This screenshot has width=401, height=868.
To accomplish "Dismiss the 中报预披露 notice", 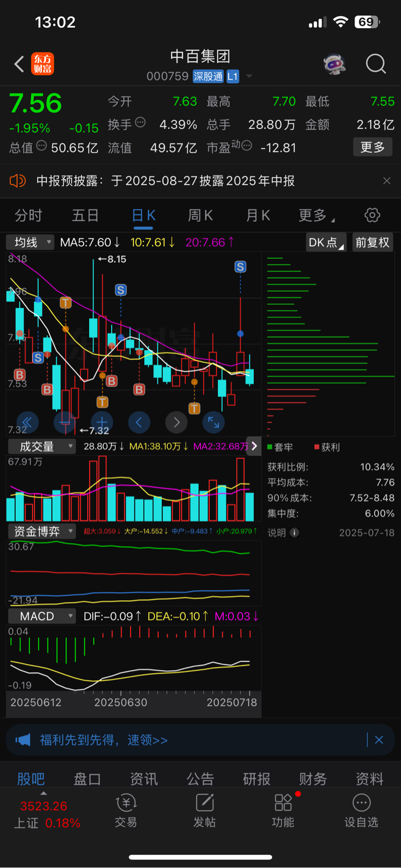I will tap(386, 181).
